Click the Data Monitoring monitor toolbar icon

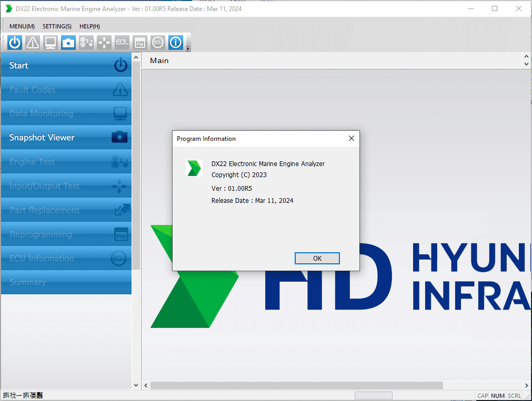51,43
